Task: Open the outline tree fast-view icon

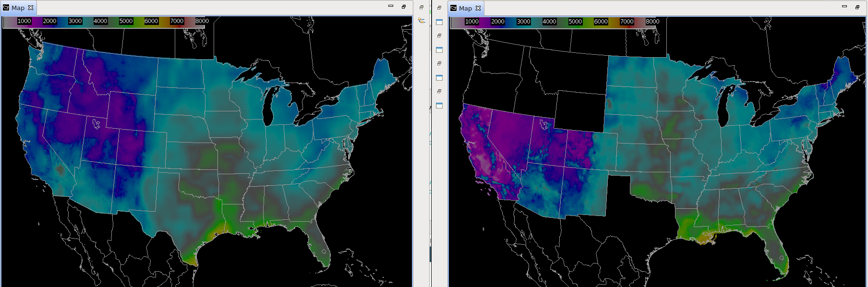Action: 422,21
